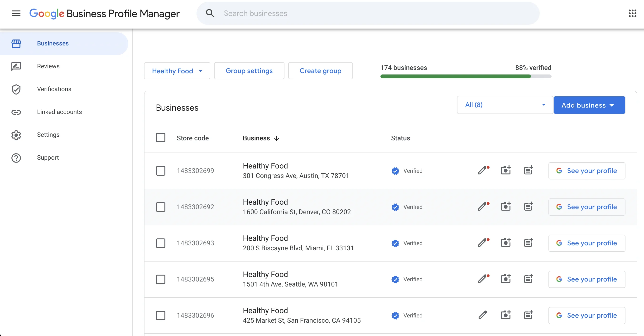Open the Support section
The height and width of the screenshot is (336, 644).
(48, 158)
